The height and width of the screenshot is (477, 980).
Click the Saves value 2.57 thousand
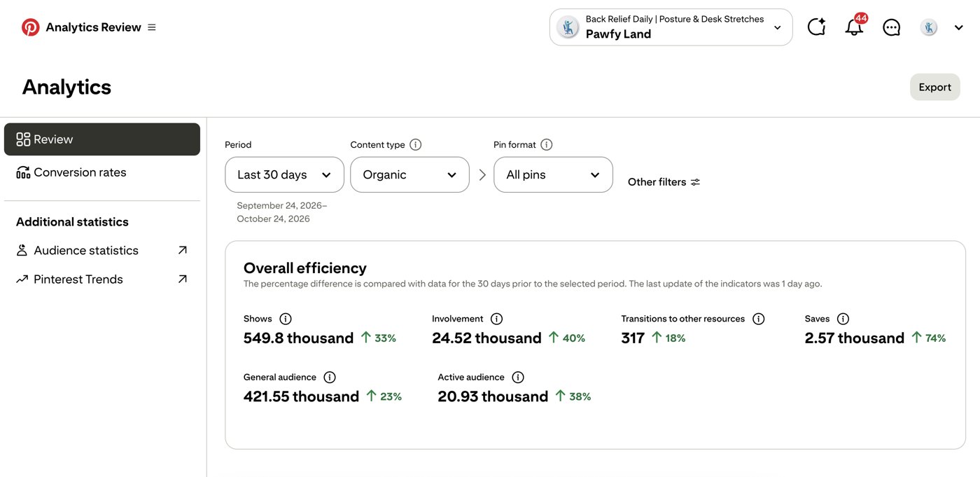pos(855,338)
